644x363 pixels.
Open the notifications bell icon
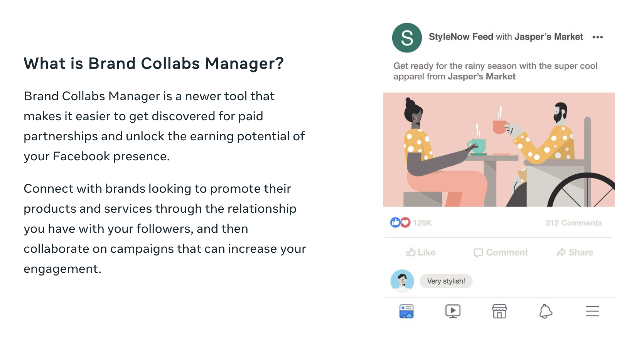click(x=546, y=311)
